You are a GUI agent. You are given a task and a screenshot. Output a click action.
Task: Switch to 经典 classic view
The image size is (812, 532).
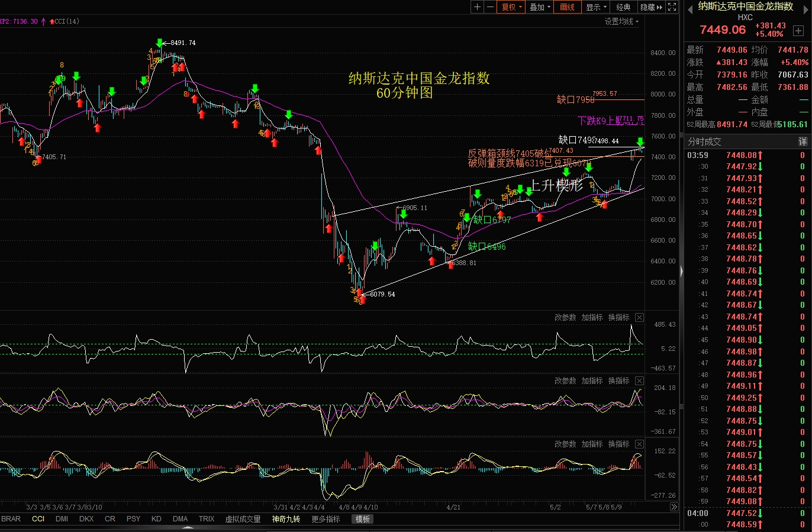tap(623, 7)
